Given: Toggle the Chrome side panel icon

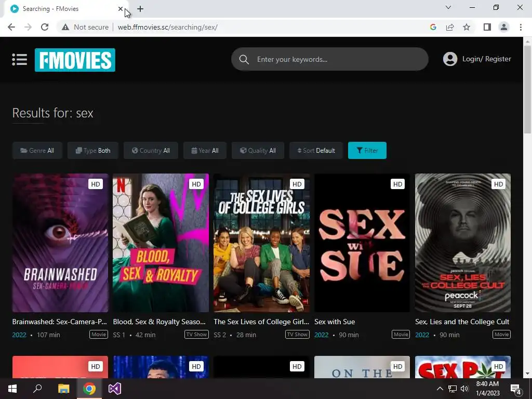Looking at the screenshot, I should pos(487,27).
